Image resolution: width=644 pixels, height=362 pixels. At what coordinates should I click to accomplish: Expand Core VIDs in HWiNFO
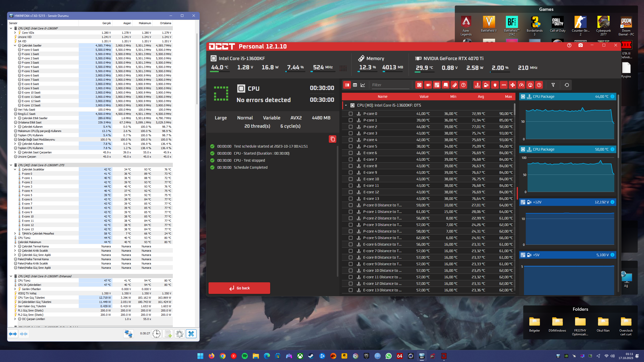pos(15,33)
